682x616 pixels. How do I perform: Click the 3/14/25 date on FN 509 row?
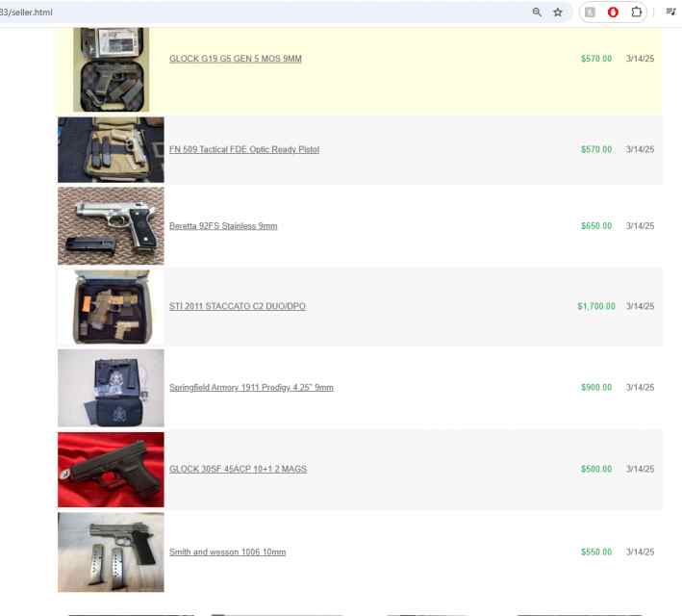(x=640, y=149)
